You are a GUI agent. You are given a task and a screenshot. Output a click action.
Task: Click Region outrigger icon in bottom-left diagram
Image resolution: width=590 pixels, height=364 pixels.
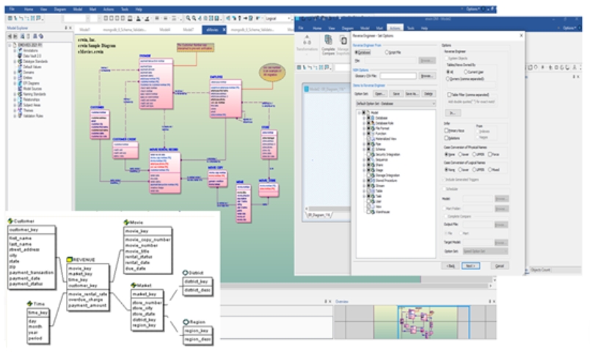(186, 322)
